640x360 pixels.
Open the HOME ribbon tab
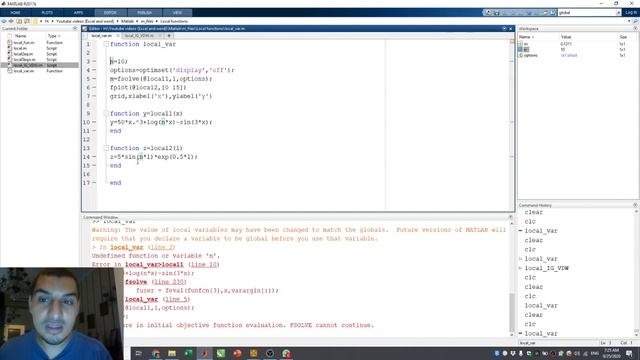point(15,13)
